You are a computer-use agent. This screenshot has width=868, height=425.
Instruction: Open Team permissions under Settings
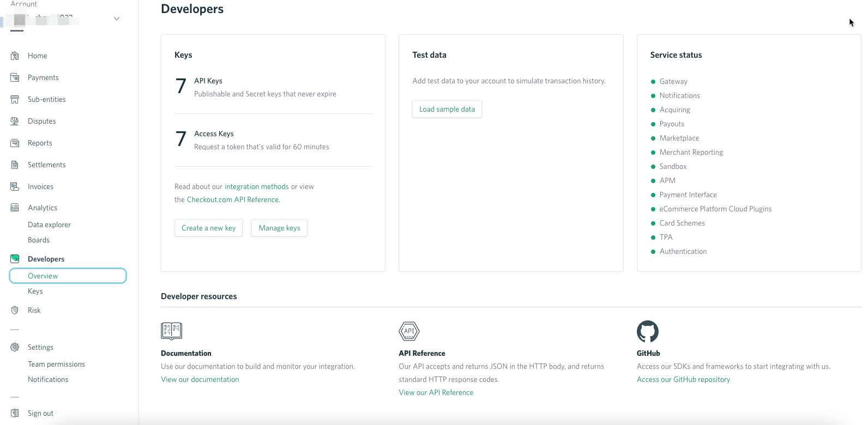(56, 364)
